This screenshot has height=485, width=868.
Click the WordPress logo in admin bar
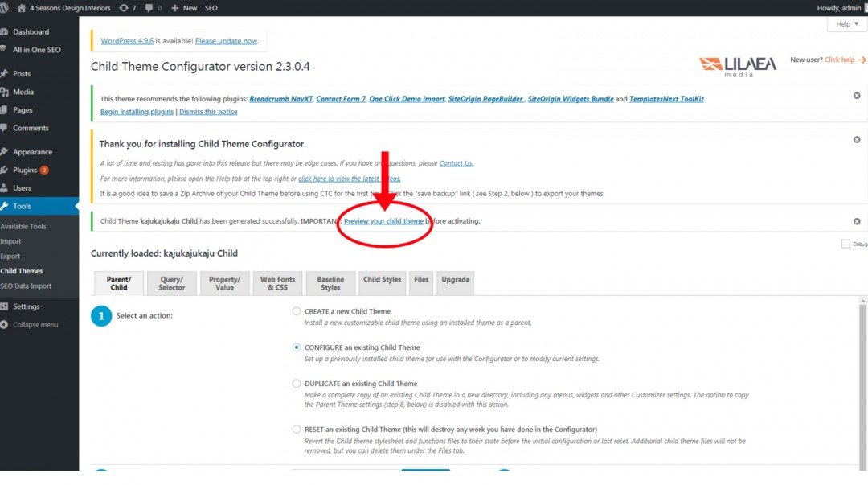pos(4,8)
